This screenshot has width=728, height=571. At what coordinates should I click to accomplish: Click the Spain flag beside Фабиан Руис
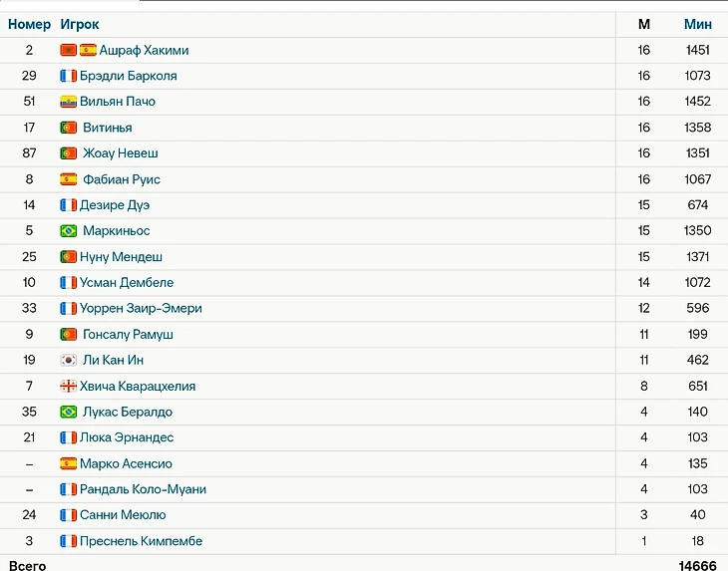coord(68,179)
